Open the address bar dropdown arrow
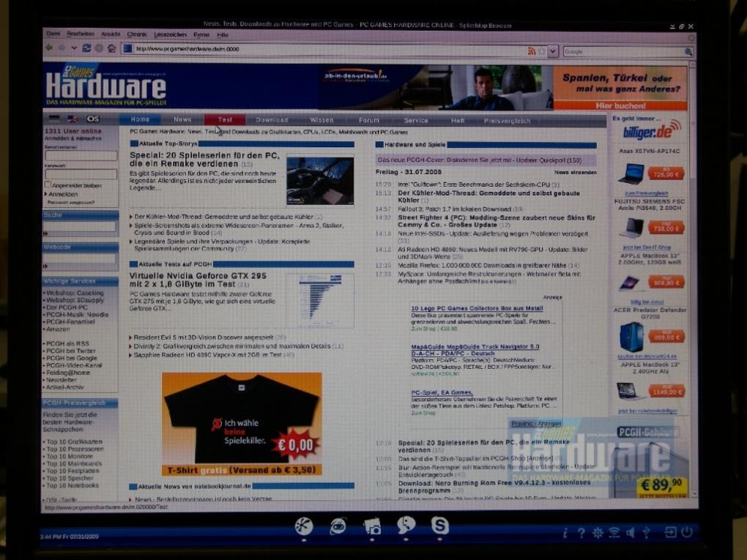747x560 pixels. pos(553,51)
